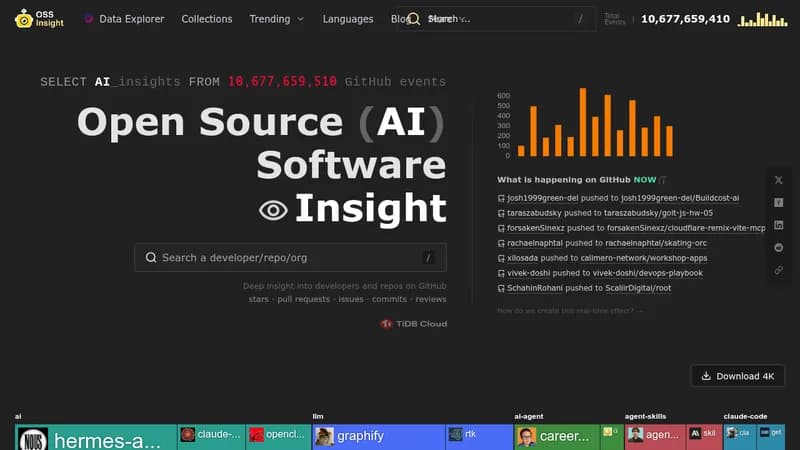
Task: Click the 'llm' treemap category label
Action: (318, 416)
